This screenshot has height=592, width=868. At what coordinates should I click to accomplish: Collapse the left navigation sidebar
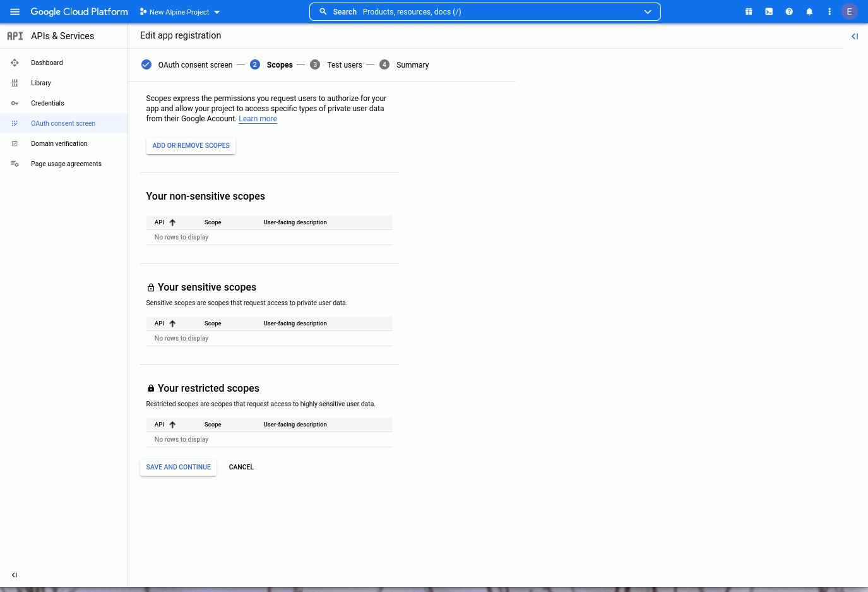click(x=14, y=575)
